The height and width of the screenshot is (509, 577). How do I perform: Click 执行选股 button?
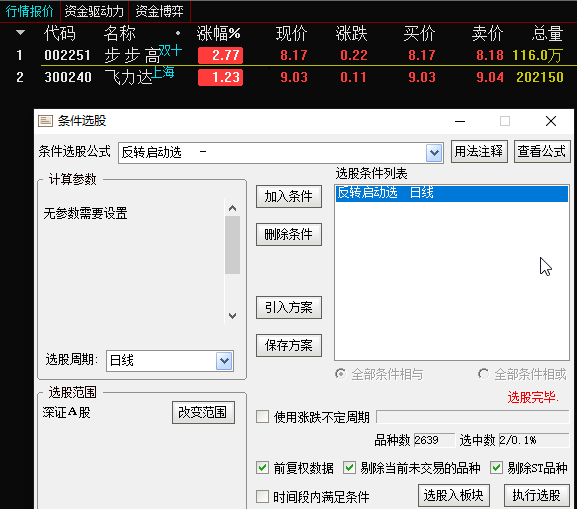(x=537, y=495)
